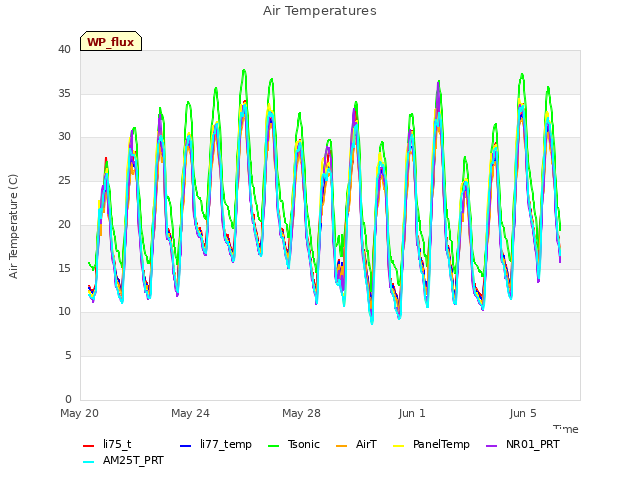Click the May 28 x-axis tick label
The image size is (640, 480).
click(301, 413)
